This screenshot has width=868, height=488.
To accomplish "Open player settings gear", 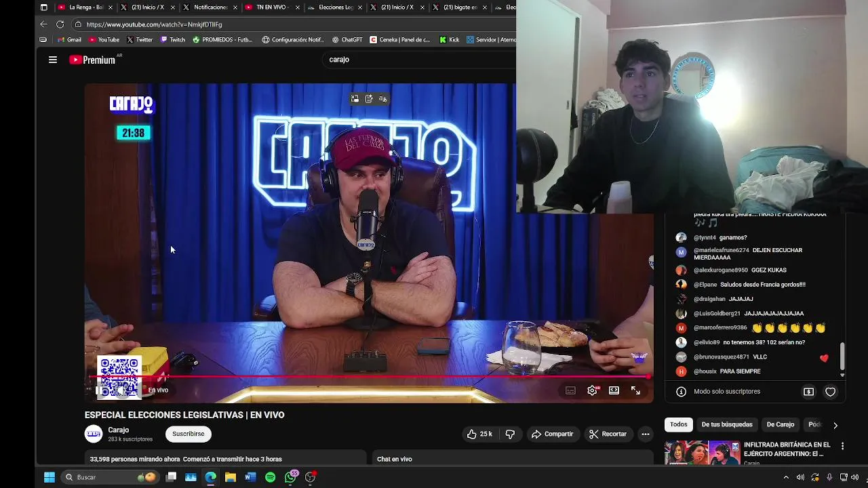I will pyautogui.click(x=592, y=390).
